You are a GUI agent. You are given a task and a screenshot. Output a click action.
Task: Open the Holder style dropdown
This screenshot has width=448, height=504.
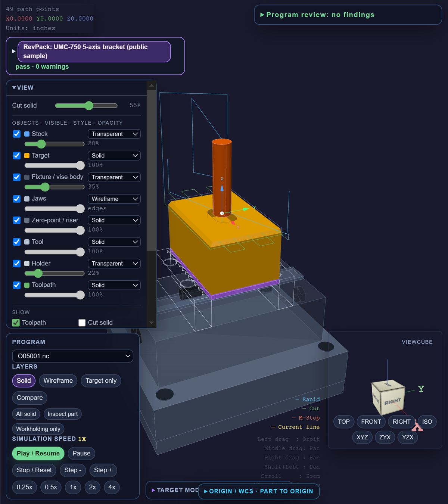tap(114, 264)
